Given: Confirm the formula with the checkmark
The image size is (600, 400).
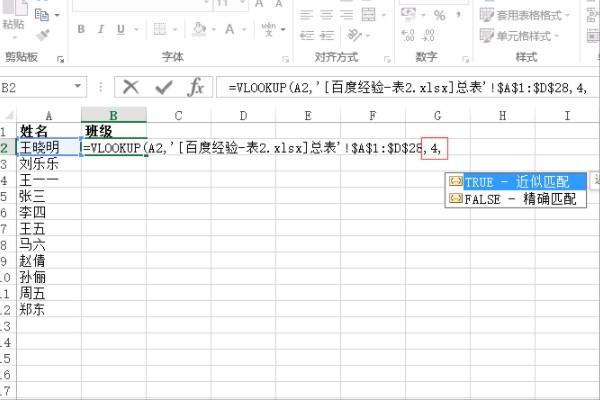Looking at the screenshot, I should [x=164, y=88].
